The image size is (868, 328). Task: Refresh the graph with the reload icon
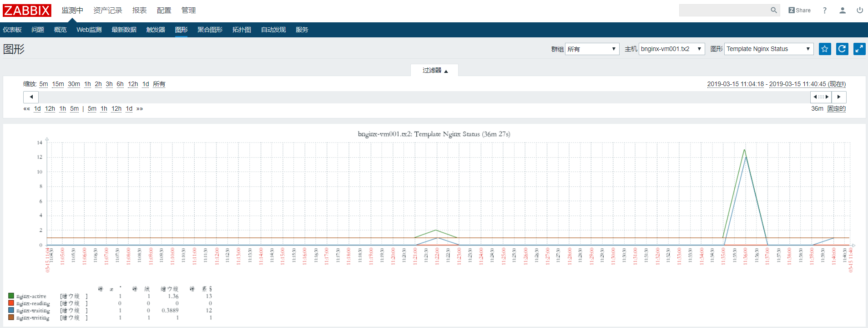[x=842, y=49]
